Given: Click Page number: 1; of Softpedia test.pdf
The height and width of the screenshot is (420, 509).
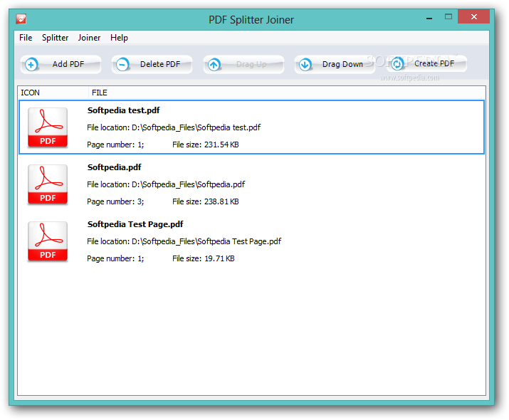Looking at the screenshot, I should point(115,145).
